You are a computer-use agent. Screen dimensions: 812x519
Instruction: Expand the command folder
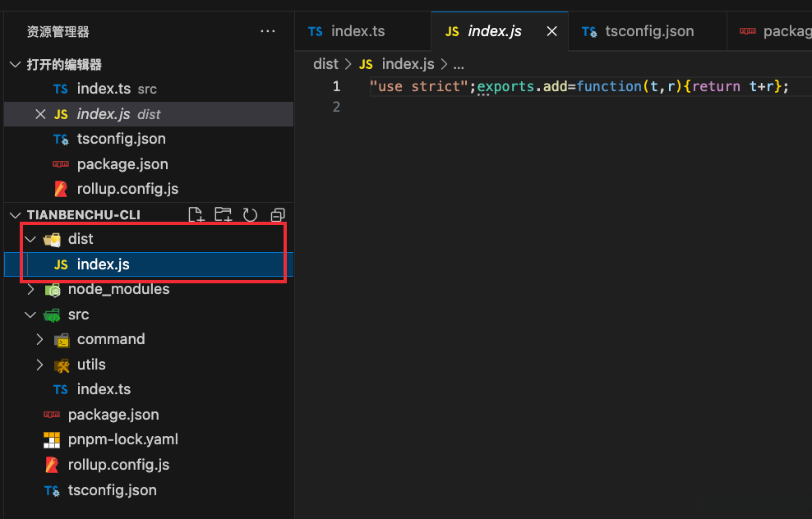click(39, 339)
